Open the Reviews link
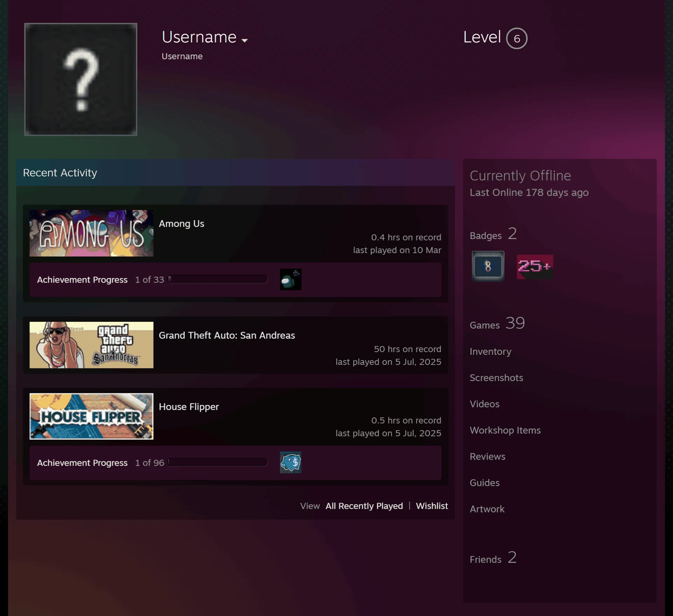 487,457
